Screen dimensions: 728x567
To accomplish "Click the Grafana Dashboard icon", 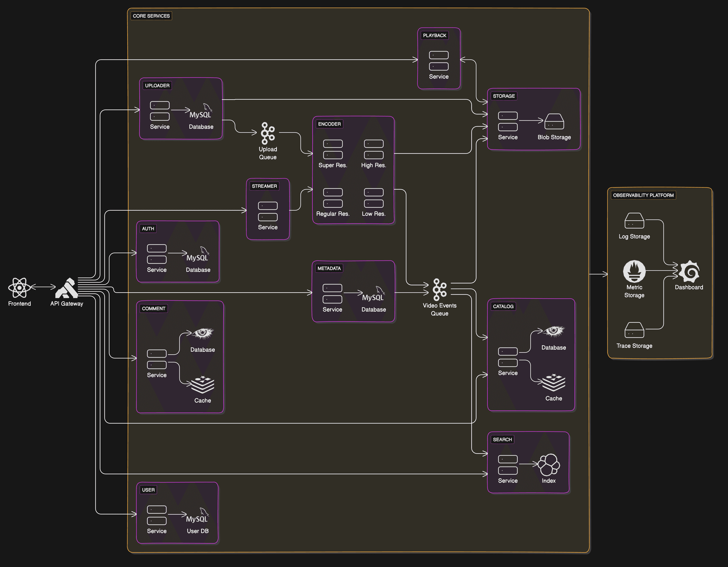I will [x=689, y=271].
